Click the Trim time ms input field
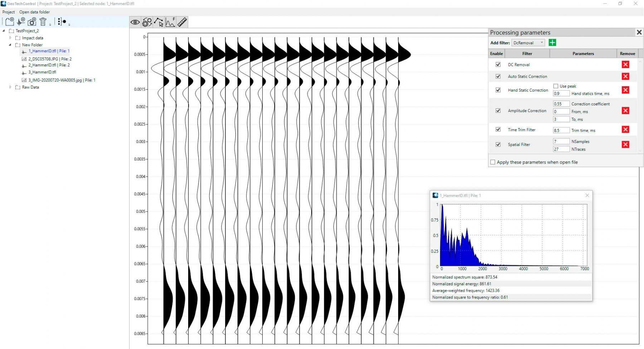Image resolution: width=644 pixels, height=349 pixels. (x=561, y=130)
